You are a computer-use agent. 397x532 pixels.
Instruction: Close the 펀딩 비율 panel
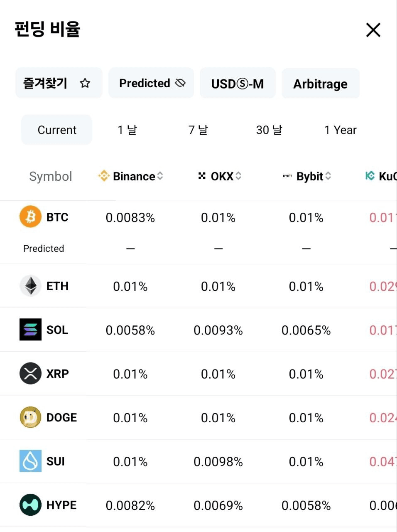point(373,30)
